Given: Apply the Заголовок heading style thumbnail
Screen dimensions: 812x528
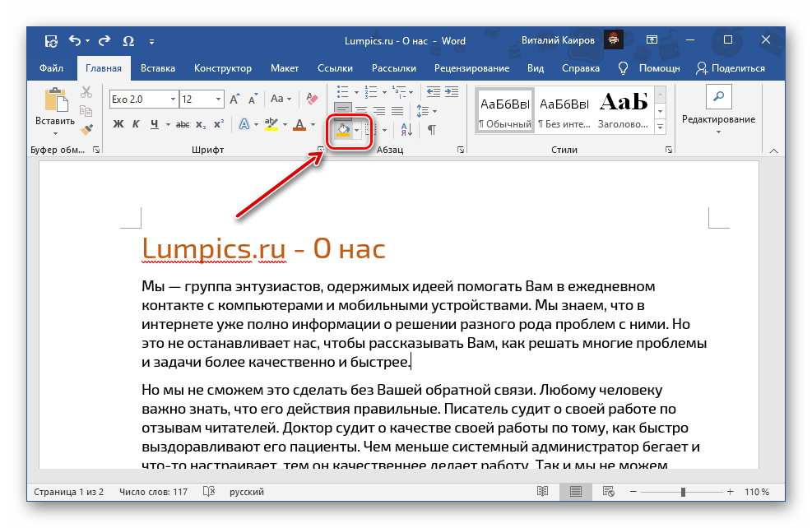Looking at the screenshot, I should click(624, 111).
